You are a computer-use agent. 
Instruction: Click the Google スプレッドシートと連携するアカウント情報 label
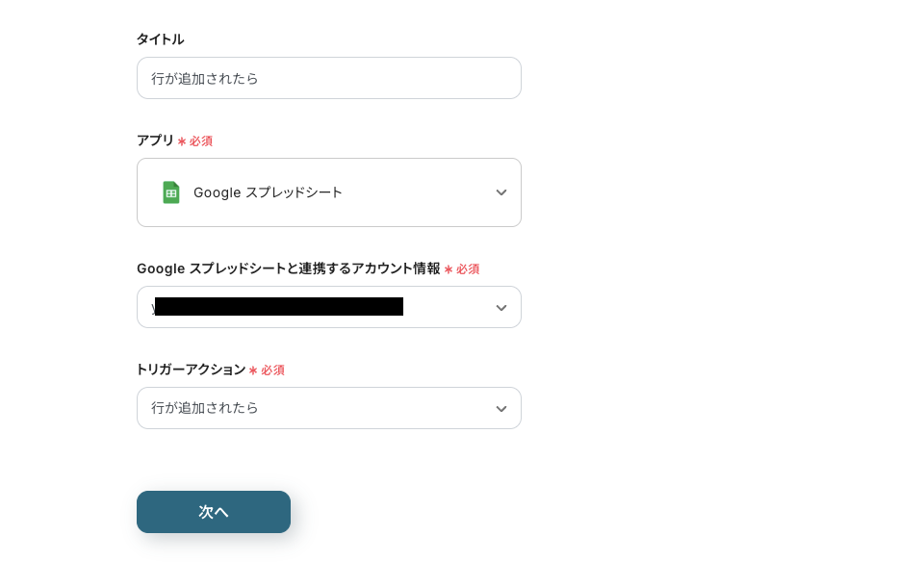pyautogui.click(x=288, y=268)
